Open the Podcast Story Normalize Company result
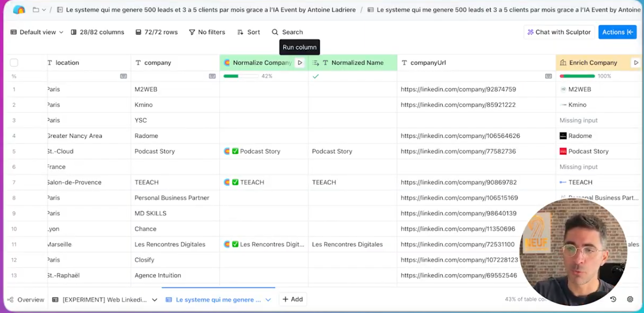Viewport: 644px width, 313px height. click(264, 151)
